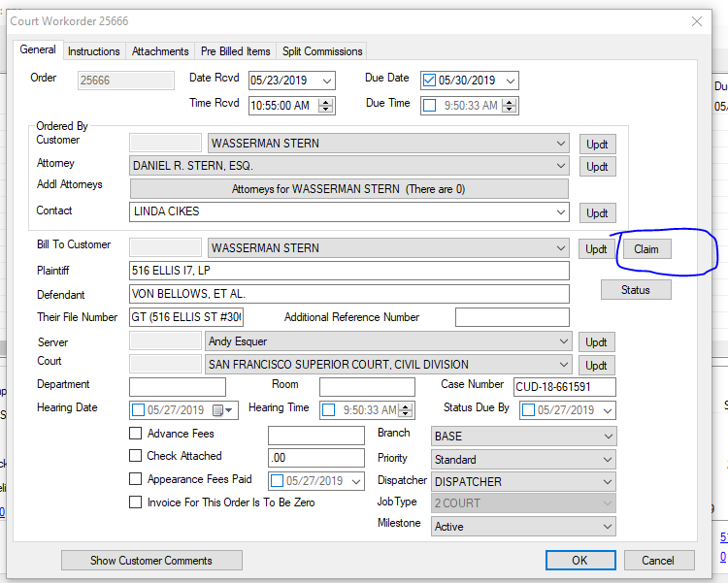Expand the Court dropdown

pyautogui.click(x=564, y=365)
